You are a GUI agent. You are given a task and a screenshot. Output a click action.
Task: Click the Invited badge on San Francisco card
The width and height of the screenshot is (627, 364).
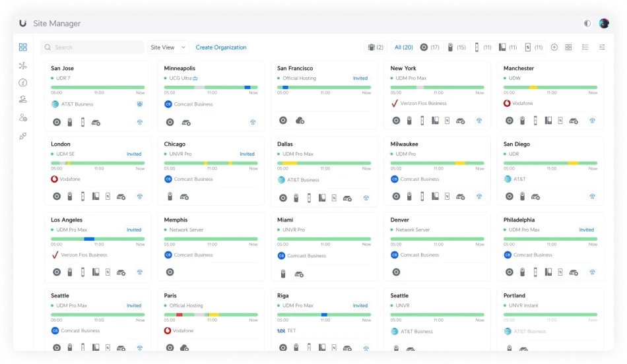360,78
